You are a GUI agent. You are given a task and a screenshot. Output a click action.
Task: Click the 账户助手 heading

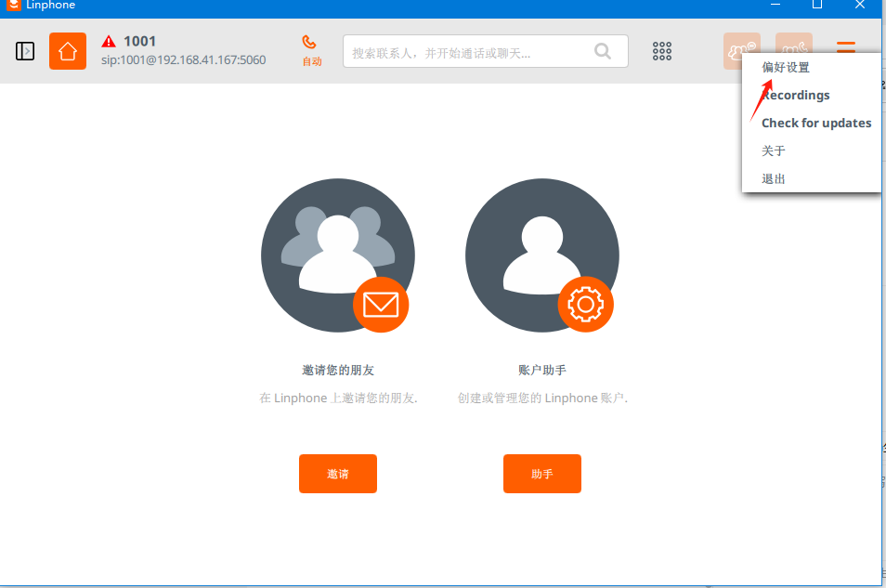(542, 371)
